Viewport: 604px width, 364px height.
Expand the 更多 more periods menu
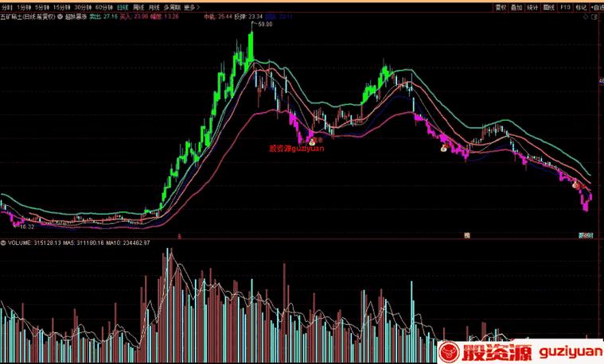pyautogui.click(x=192, y=7)
